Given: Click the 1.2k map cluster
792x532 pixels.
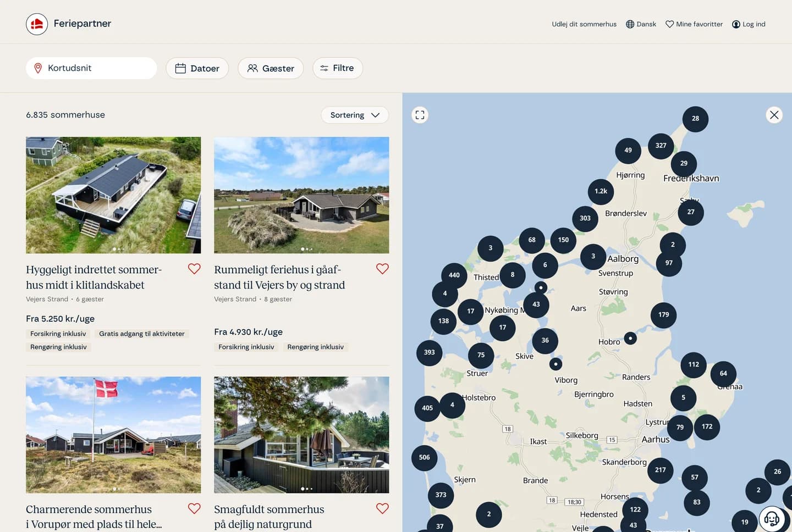Looking at the screenshot, I should pos(601,191).
